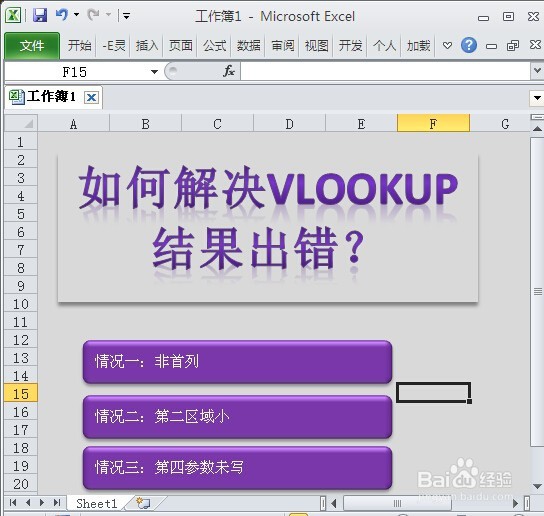This screenshot has width=544, height=516.
Task: Click the vertical scrollbar up arrow
Action: 537,129
